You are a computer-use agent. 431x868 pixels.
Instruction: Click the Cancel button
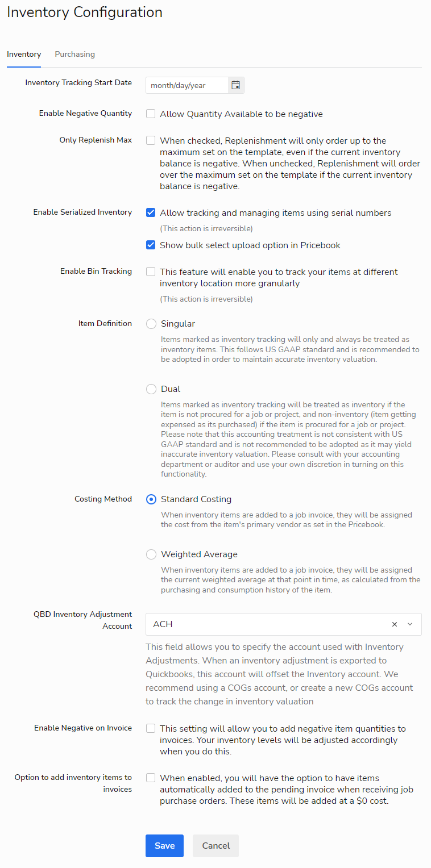click(x=216, y=846)
